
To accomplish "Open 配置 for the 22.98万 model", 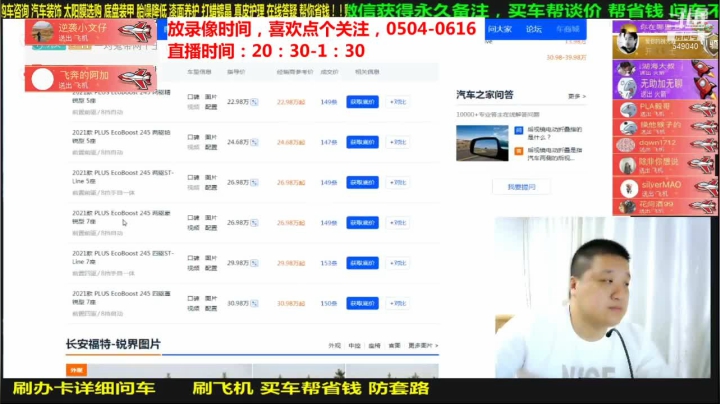I will click(211, 107).
